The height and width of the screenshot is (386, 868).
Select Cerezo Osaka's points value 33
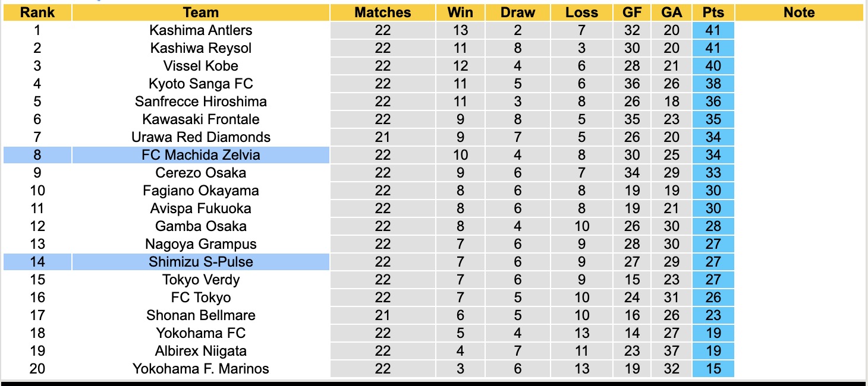[713, 173]
